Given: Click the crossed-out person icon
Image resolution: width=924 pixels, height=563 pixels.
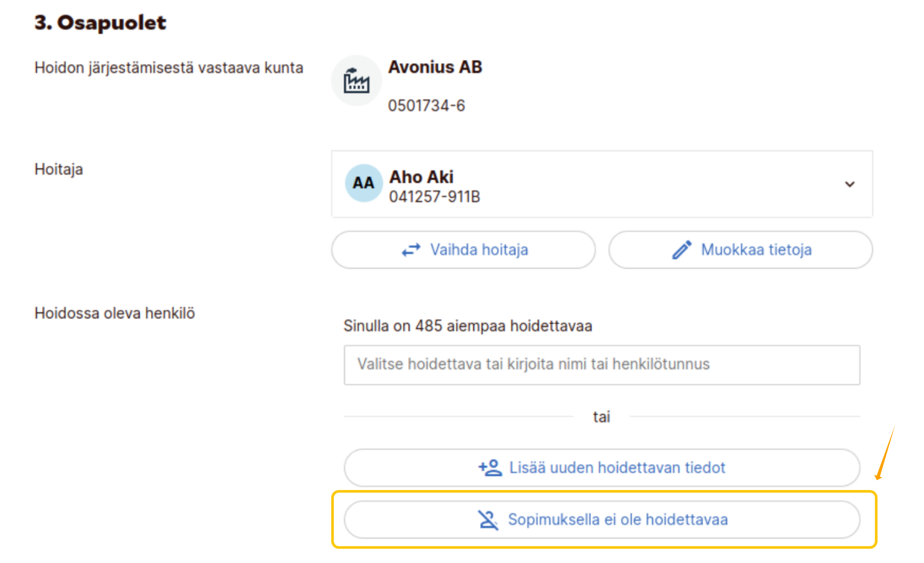Looking at the screenshot, I should [x=488, y=520].
